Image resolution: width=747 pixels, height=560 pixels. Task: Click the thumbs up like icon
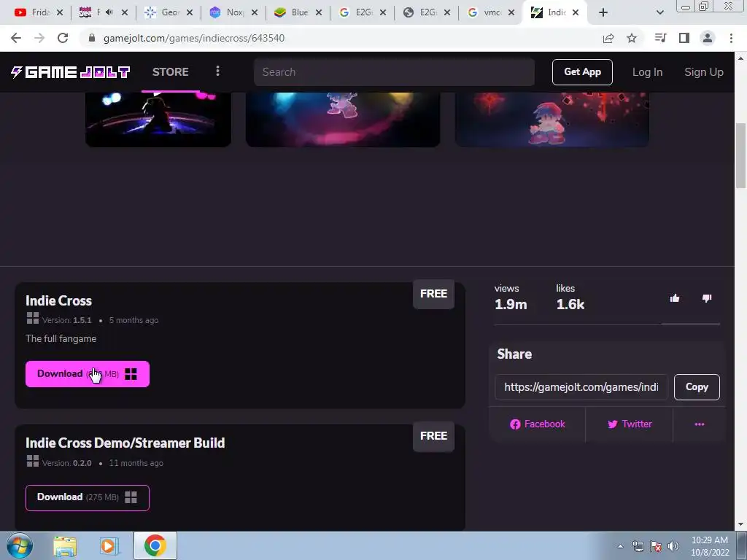675,298
